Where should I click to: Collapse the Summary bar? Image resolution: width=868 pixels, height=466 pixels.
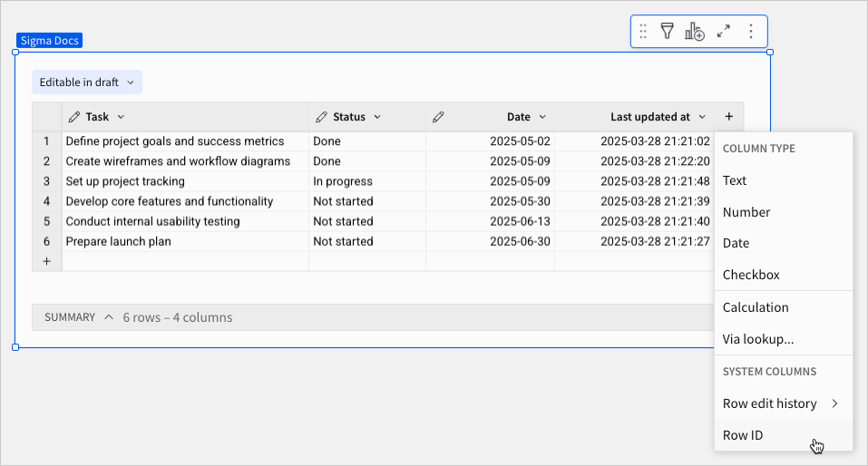click(x=109, y=317)
